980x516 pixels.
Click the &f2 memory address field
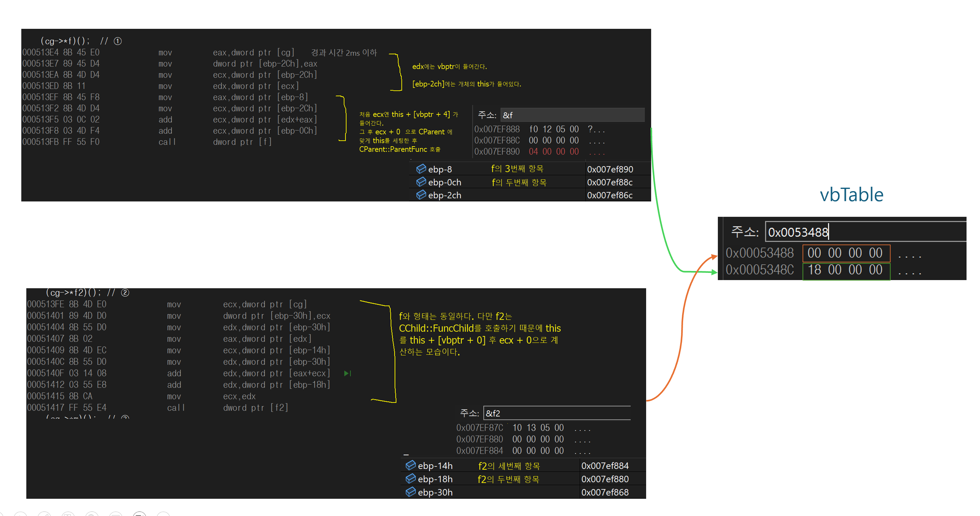click(557, 413)
